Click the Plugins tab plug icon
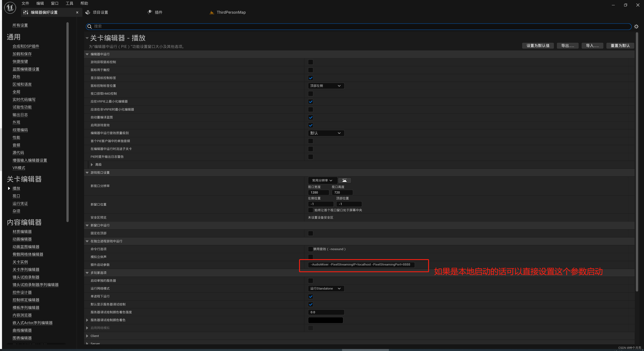 coord(150,12)
